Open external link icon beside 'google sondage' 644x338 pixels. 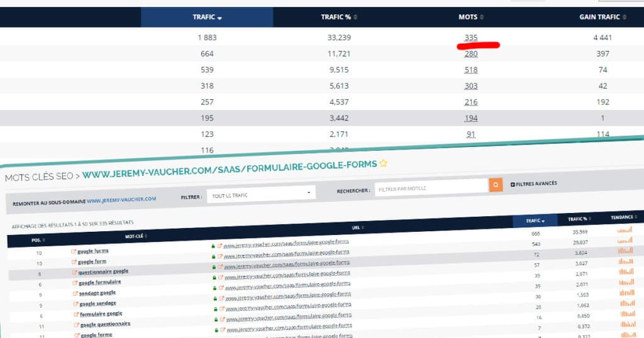76,304
